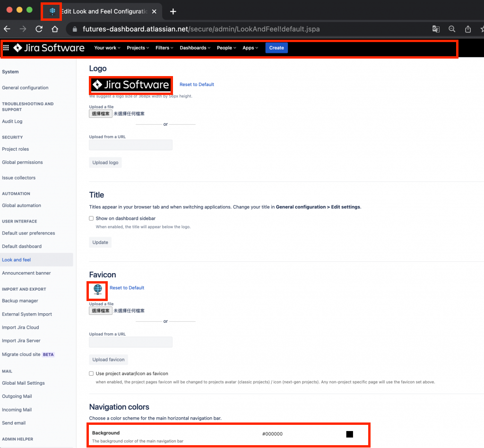Screen dimensions: 484x448
Task: Choose a favicon file to upload
Action: (x=101, y=311)
